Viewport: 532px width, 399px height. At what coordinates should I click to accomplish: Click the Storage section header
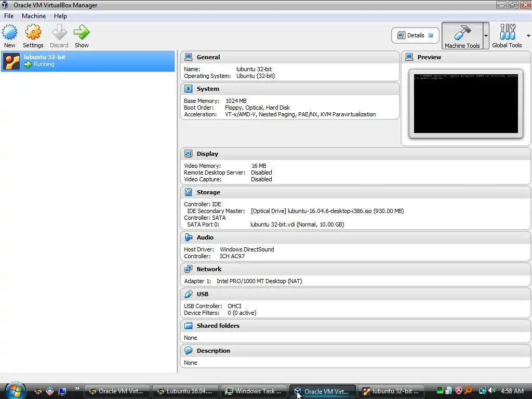355,192
